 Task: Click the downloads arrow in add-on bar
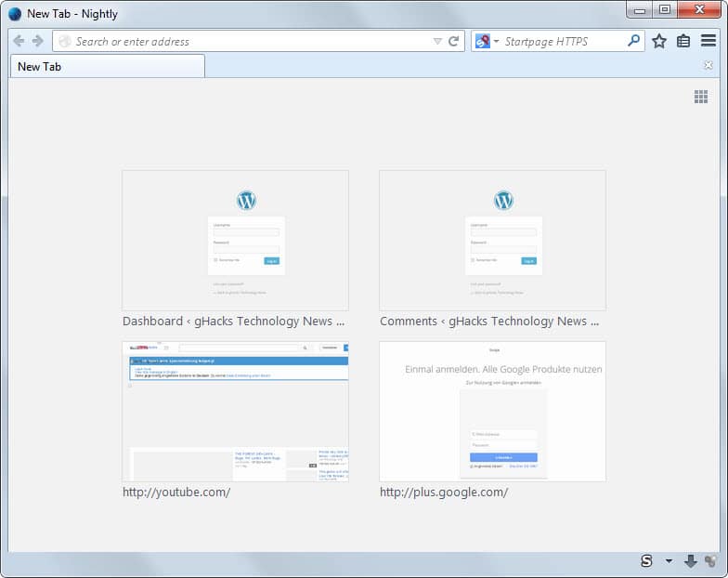coord(691,561)
